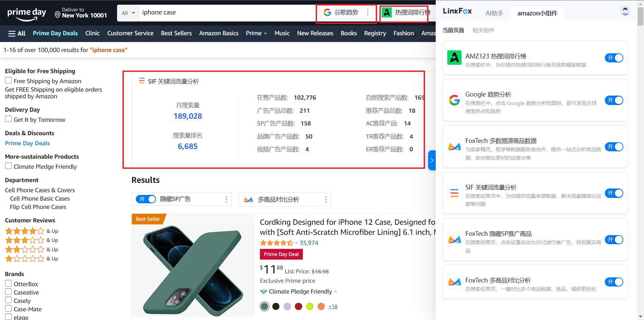The height and width of the screenshot is (320, 644).
Task: Disable the SIF keyword traffic analysis toggle
Action: (x=614, y=193)
